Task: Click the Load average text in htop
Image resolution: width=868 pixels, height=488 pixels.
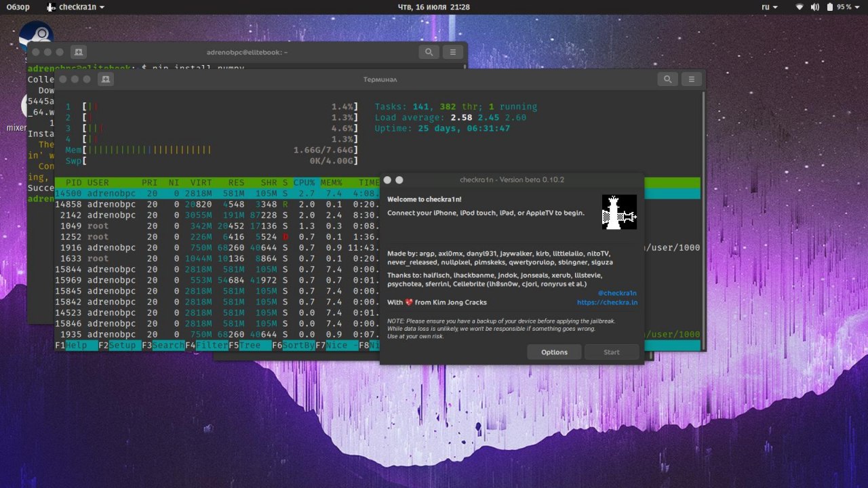Action: (450, 118)
